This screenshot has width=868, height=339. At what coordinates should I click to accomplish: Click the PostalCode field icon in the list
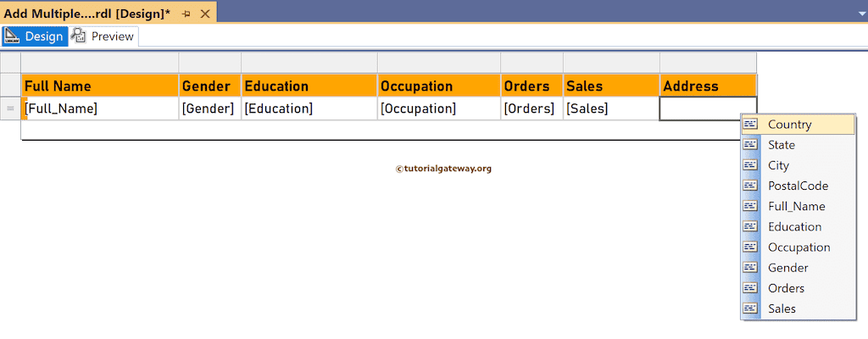(x=750, y=186)
